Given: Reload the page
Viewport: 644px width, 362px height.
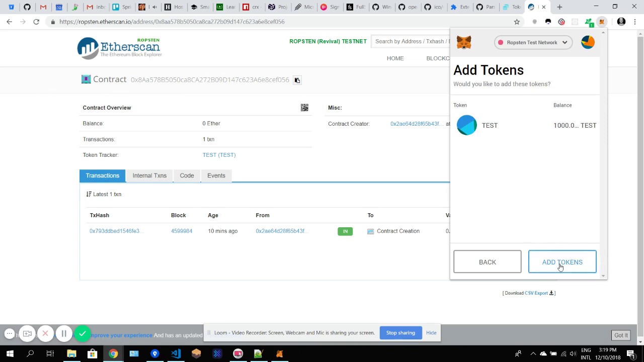Looking at the screenshot, I should pyautogui.click(x=36, y=22).
